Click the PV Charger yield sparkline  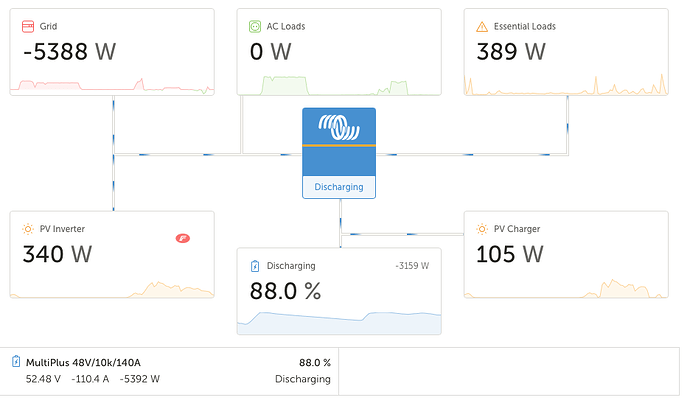pos(566,288)
